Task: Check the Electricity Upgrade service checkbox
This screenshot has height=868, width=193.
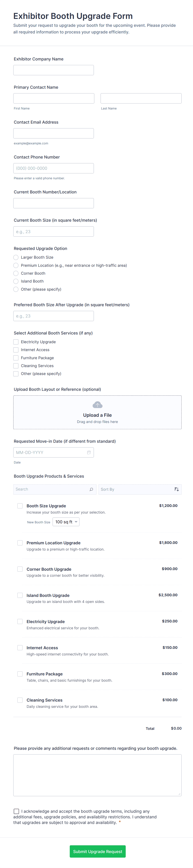Action: 16,342
